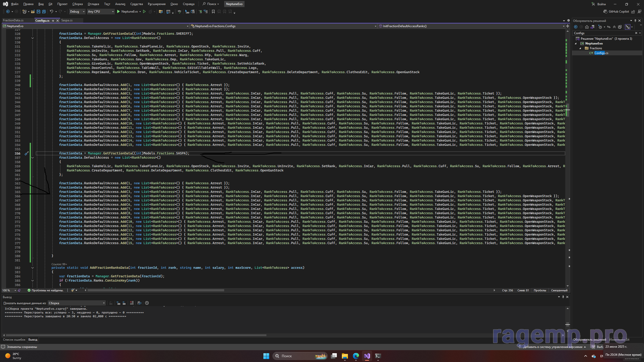Save the current file with Save icon

click(38, 12)
